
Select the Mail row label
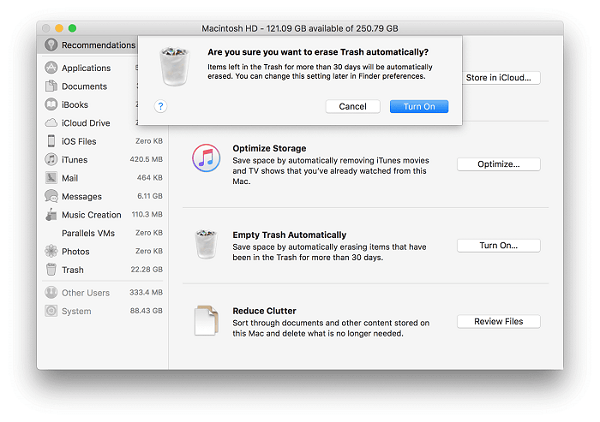pos(70,178)
